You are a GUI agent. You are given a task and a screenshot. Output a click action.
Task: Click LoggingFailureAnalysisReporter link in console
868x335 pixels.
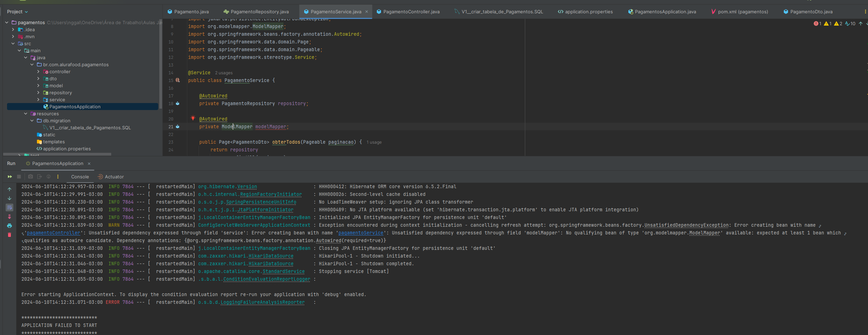point(262,302)
